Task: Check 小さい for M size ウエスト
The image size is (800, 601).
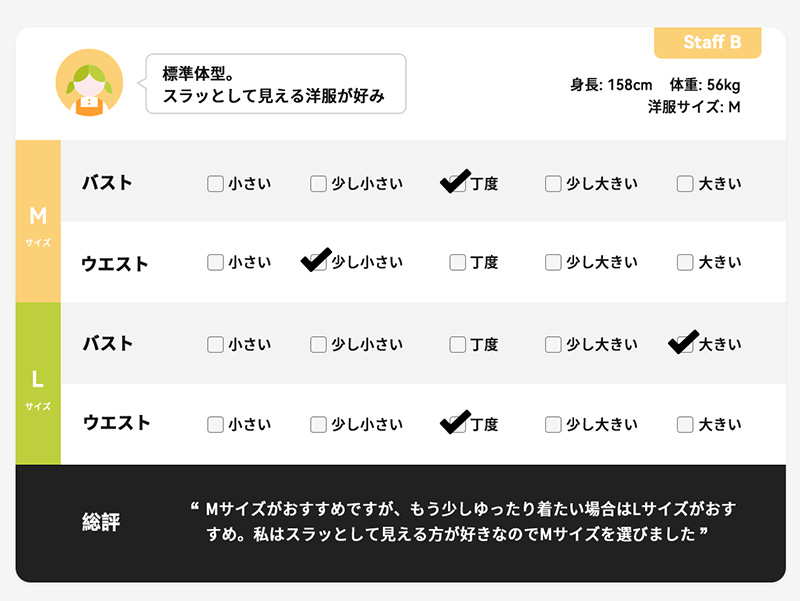Action: [215, 263]
